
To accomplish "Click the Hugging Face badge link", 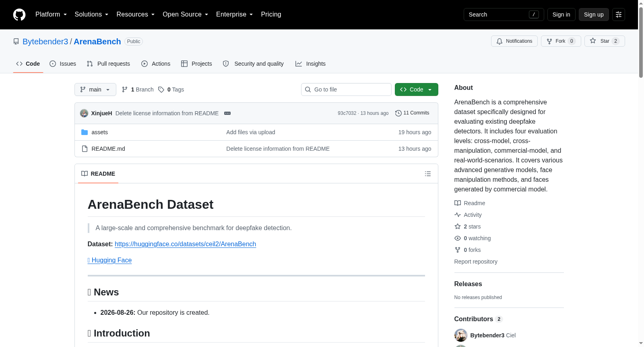I will [x=109, y=260].
